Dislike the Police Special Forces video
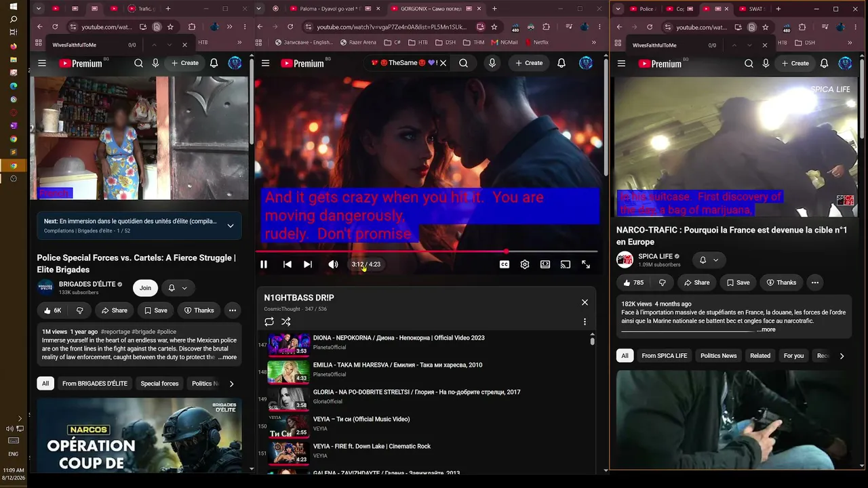 point(79,310)
